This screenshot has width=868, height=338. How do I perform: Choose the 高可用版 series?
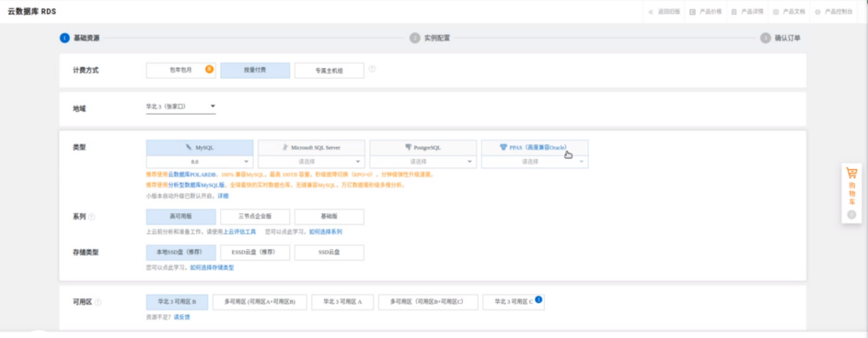tap(181, 217)
